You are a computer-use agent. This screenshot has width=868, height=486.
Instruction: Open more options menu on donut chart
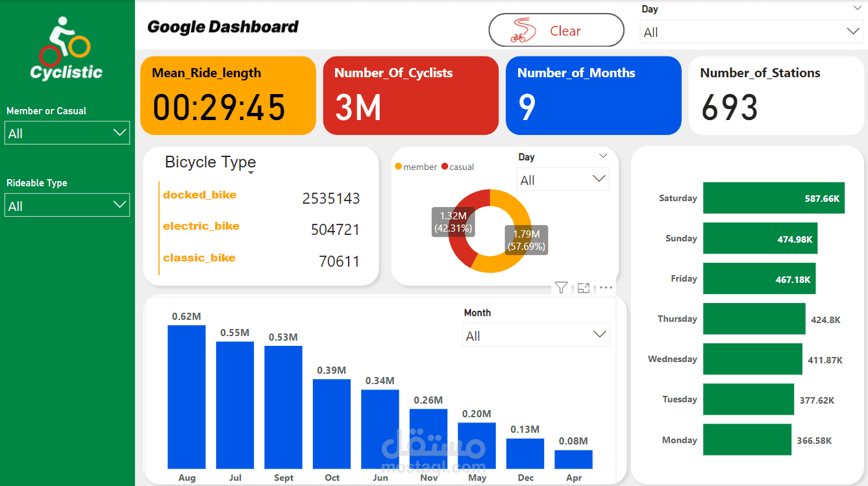[605, 287]
